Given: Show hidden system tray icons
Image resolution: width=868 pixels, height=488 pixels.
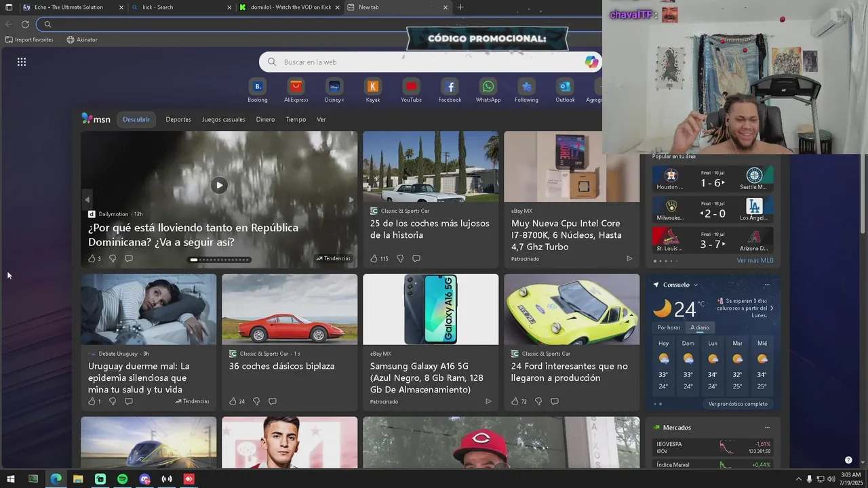Looking at the screenshot, I should pos(798,479).
